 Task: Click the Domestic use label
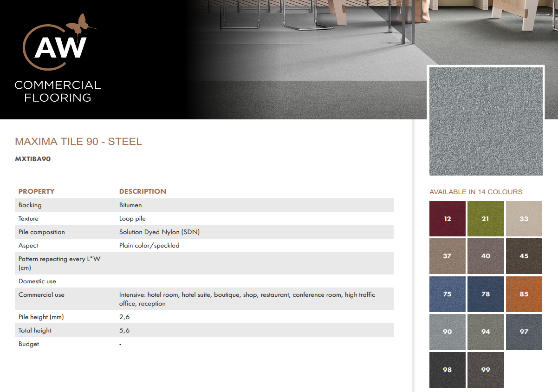click(x=37, y=281)
